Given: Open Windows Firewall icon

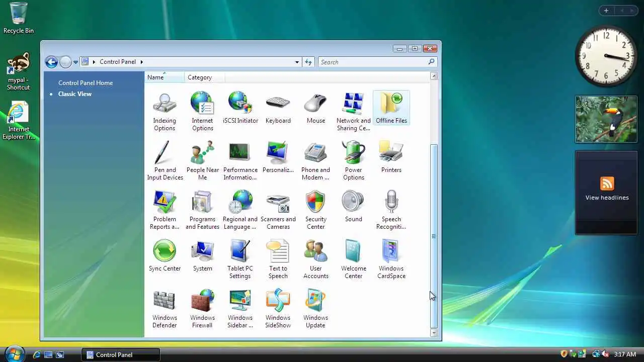Looking at the screenshot, I should click(202, 309).
